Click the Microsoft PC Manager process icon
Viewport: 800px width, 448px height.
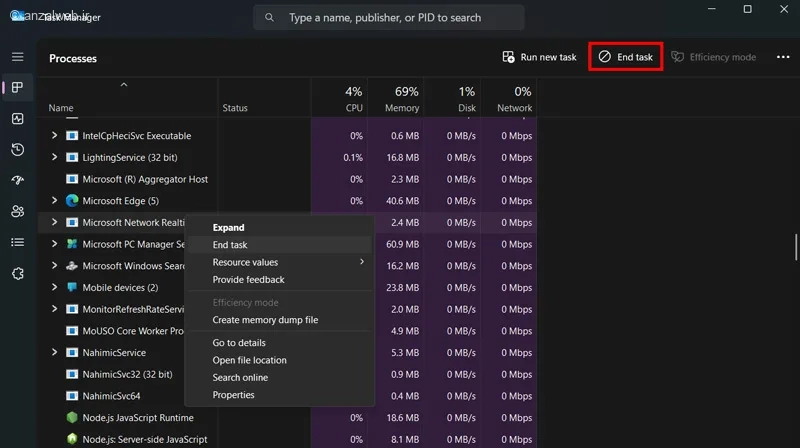72,244
